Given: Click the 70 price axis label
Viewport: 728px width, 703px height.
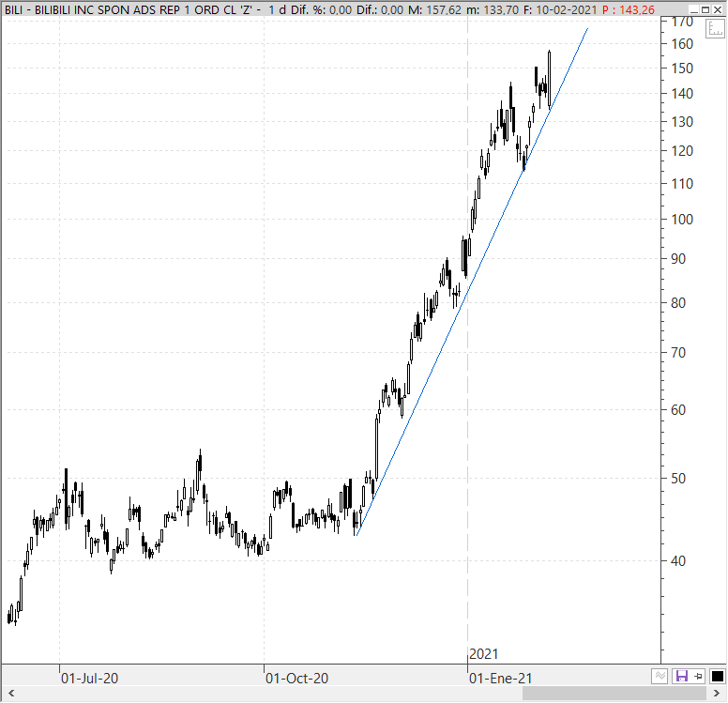Looking at the screenshot, I should coord(678,353).
